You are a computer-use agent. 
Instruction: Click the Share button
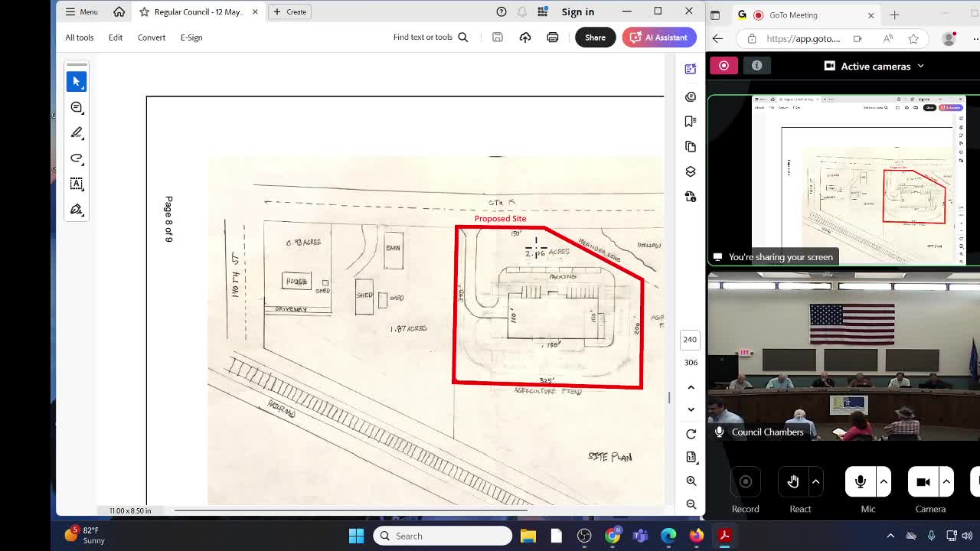point(595,37)
